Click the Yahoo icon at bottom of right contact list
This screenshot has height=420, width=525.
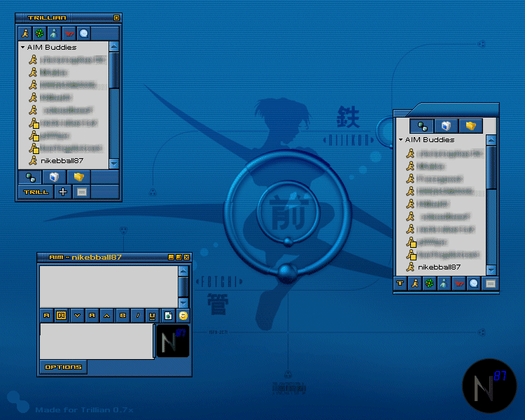(458, 283)
